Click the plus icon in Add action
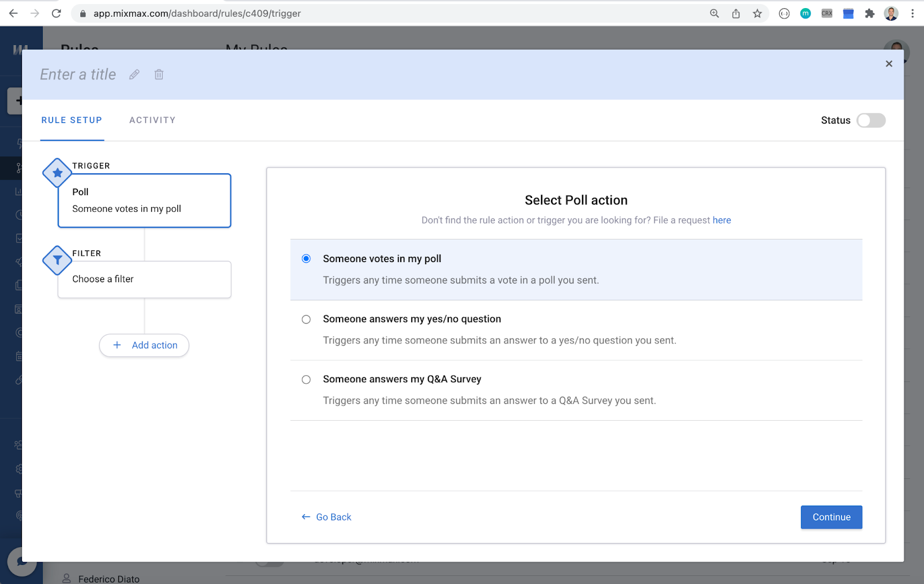Screen dimensions: 924x584 pyautogui.click(x=117, y=345)
